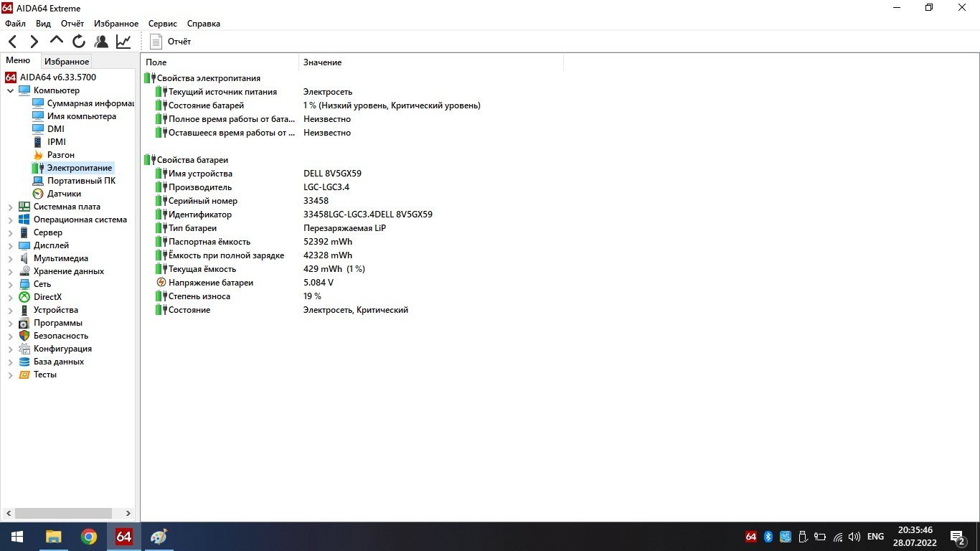Click the gauge icon next to Датчики
This screenshot has height=551, width=980.
[x=38, y=194]
